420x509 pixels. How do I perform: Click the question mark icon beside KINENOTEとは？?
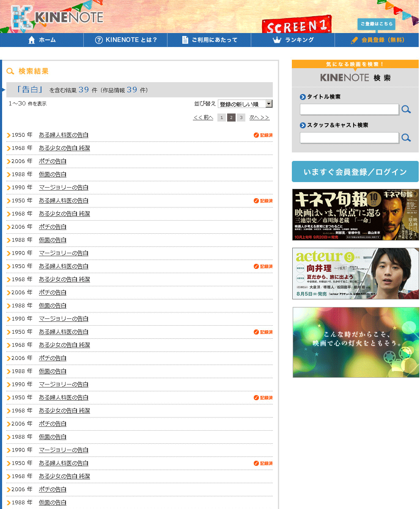click(x=99, y=40)
